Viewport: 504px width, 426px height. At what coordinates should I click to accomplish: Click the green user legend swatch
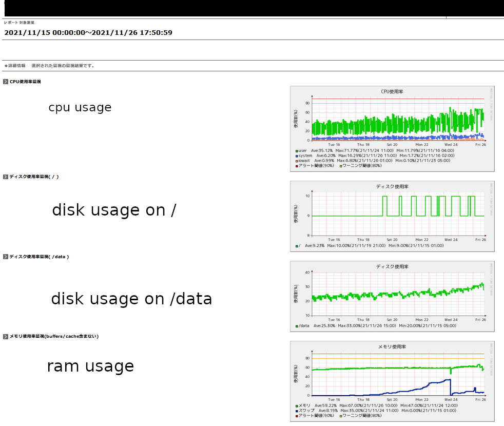click(x=297, y=151)
